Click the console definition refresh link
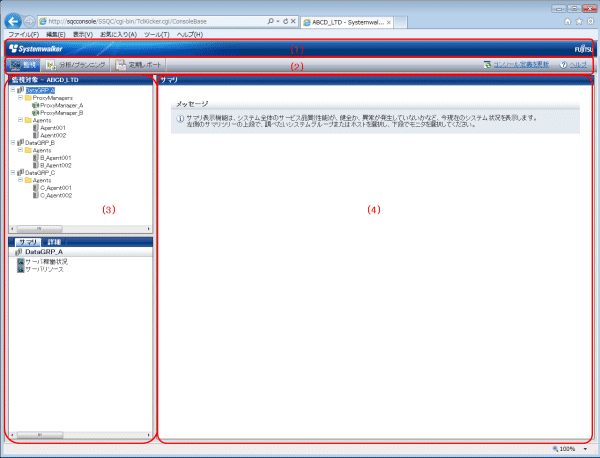Image resolution: width=600 pixels, height=458 pixels. [x=521, y=65]
